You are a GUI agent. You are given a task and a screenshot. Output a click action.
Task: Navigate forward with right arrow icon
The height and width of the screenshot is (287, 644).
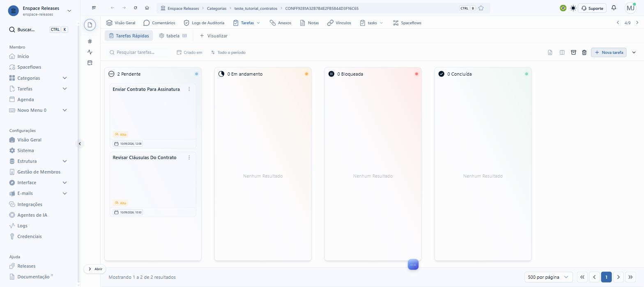coord(124,8)
